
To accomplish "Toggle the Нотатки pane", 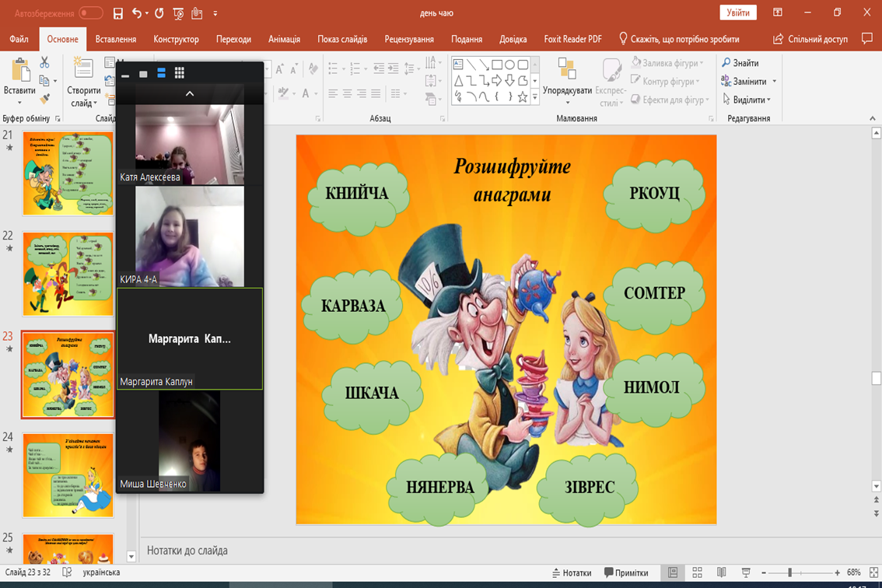I will tap(572, 572).
